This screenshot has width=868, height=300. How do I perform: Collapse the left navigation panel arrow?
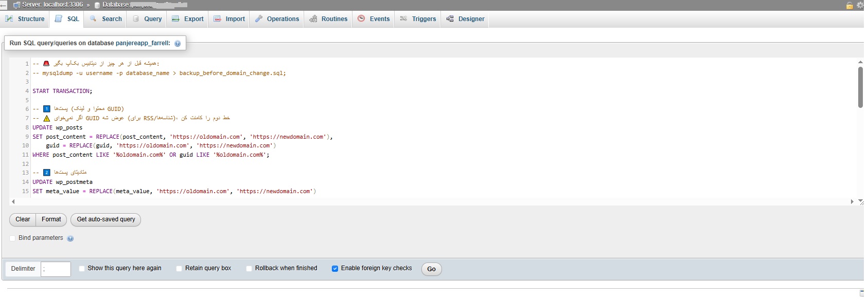pos(3,5)
